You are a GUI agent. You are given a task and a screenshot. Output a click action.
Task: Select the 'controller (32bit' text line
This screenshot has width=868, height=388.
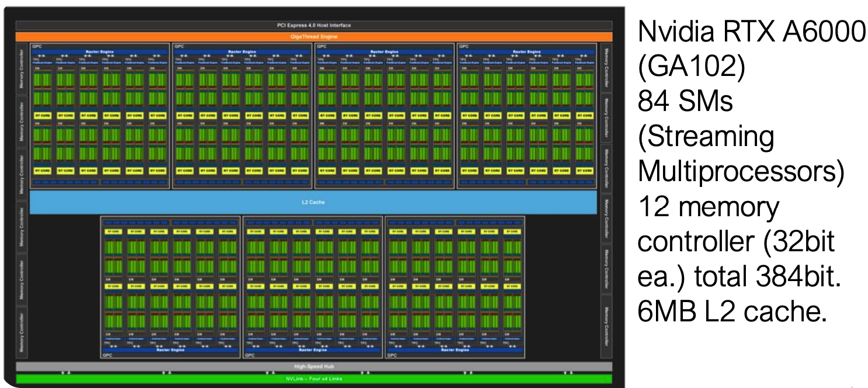click(735, 243)
